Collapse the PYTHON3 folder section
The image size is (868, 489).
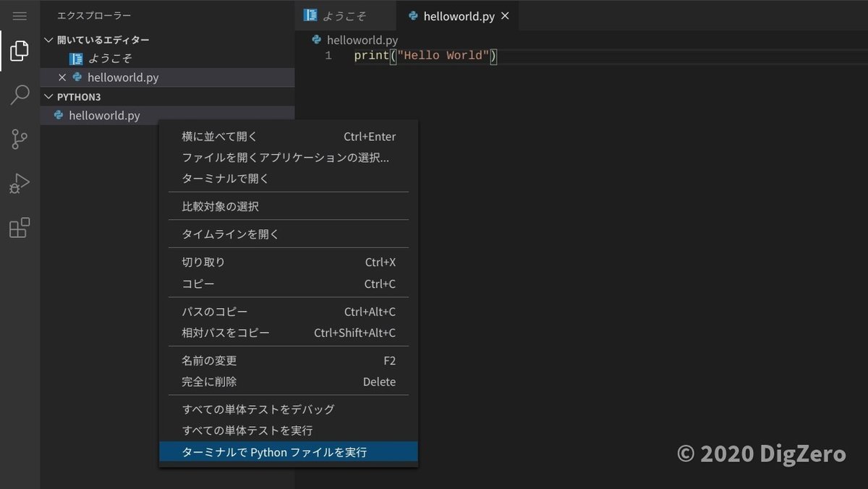(x=49, y=96)
